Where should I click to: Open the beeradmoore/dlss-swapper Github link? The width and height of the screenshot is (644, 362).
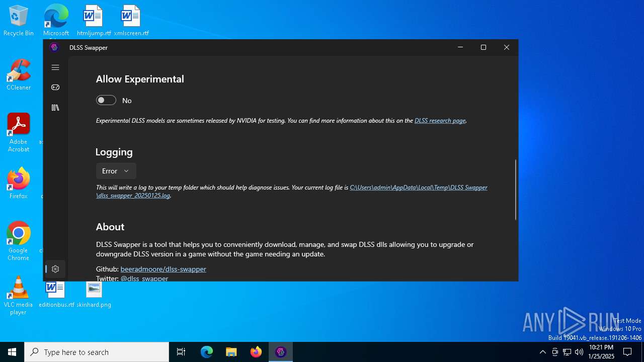pos(163,269)
